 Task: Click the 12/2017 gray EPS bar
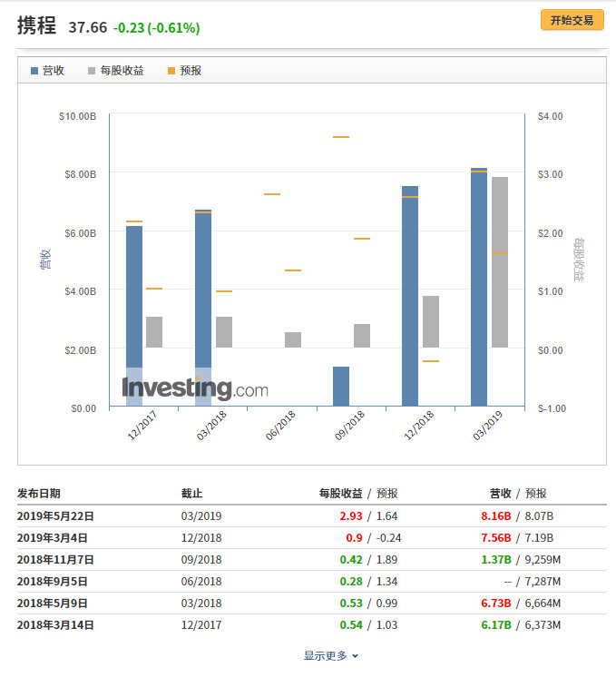click(x=154, y=332)
